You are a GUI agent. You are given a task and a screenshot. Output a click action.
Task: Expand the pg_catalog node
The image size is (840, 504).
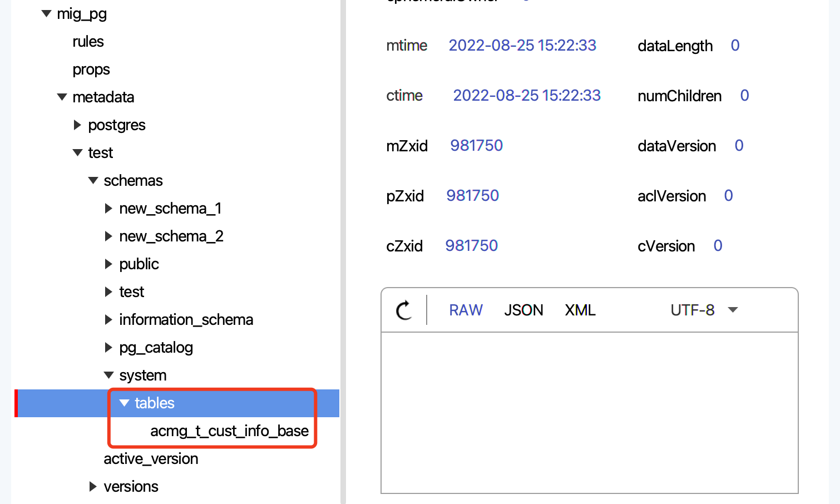click(108, 347)
